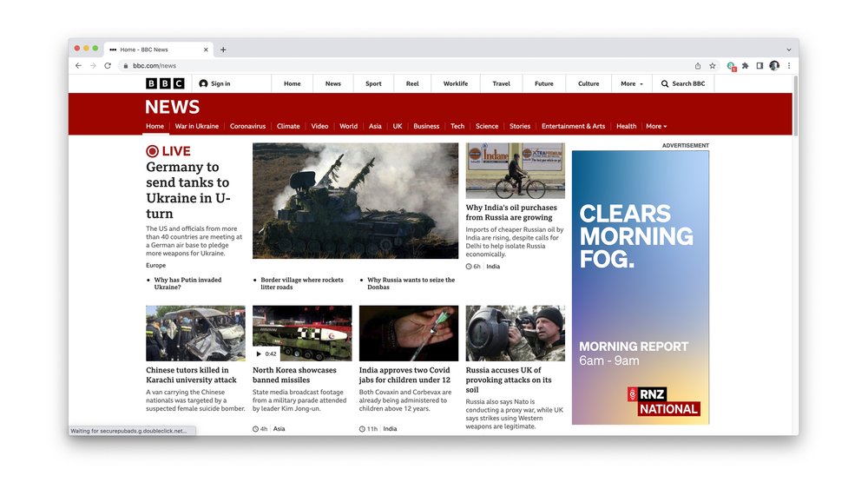The image size is (868, 489).
Task: Click the page vertical scrollbar
Action: 795,105
